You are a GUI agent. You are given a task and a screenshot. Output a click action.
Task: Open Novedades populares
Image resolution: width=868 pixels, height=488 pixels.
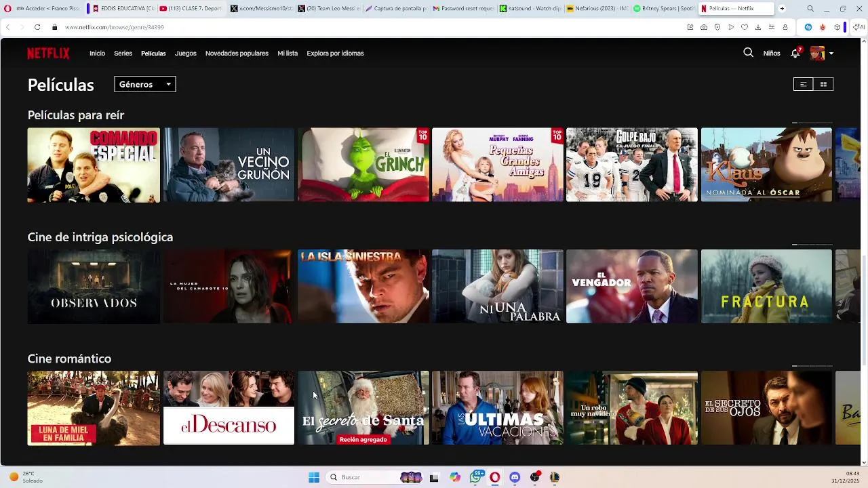[x=237, y=53]
